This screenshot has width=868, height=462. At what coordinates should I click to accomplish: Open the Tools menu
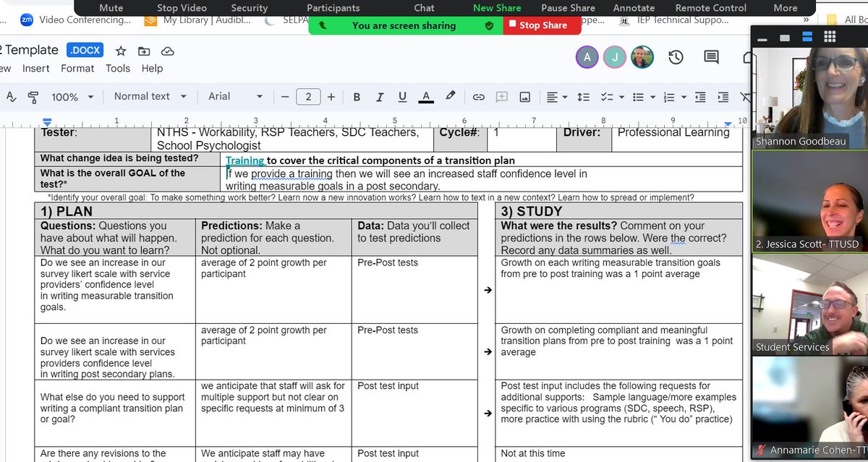118,68
